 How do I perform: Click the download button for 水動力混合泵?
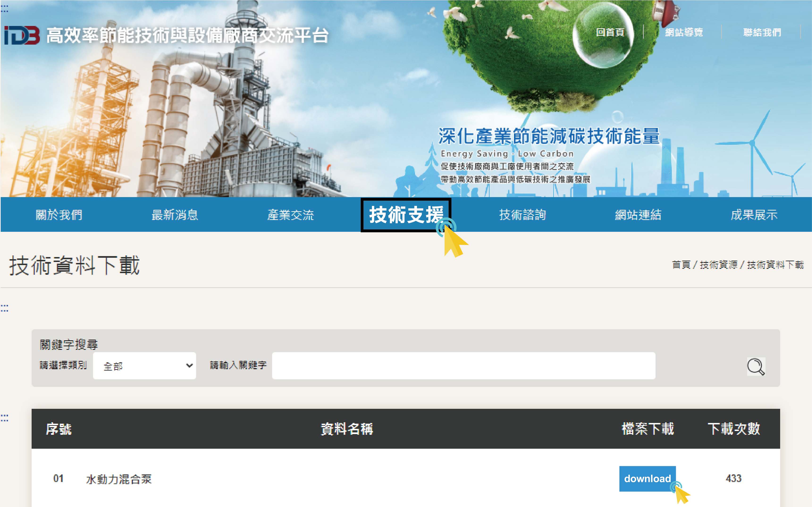coord(647,478)
